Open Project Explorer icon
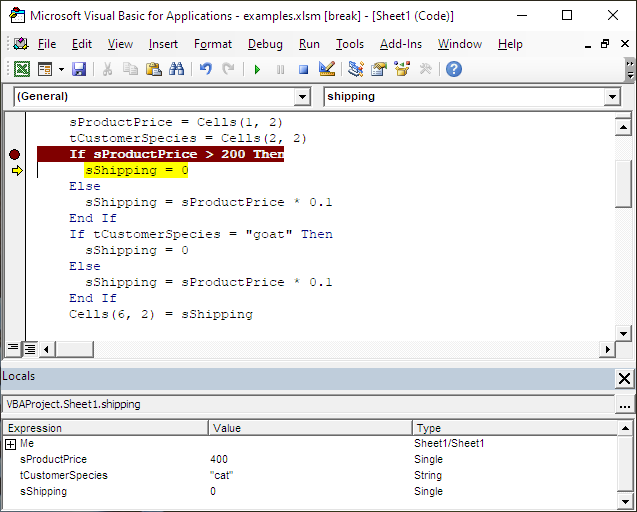Viewport: 637px width, 512px height. pyautogui.click(x=355, y=69)
